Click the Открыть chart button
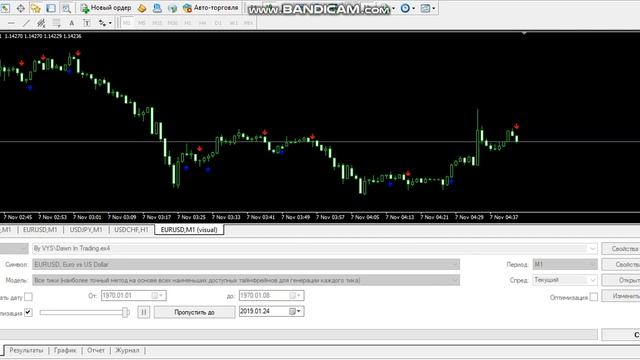The image size is (640, 360). (621, 280)
